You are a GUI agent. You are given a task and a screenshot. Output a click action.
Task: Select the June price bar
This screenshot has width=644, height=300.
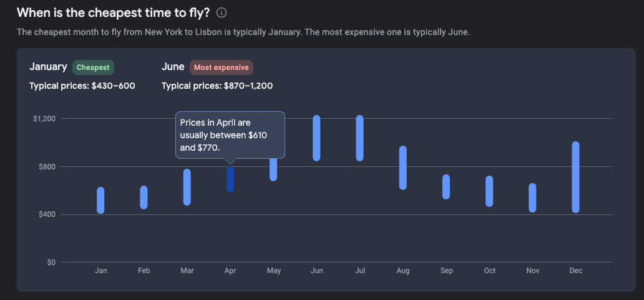click(x=316, y=138)
